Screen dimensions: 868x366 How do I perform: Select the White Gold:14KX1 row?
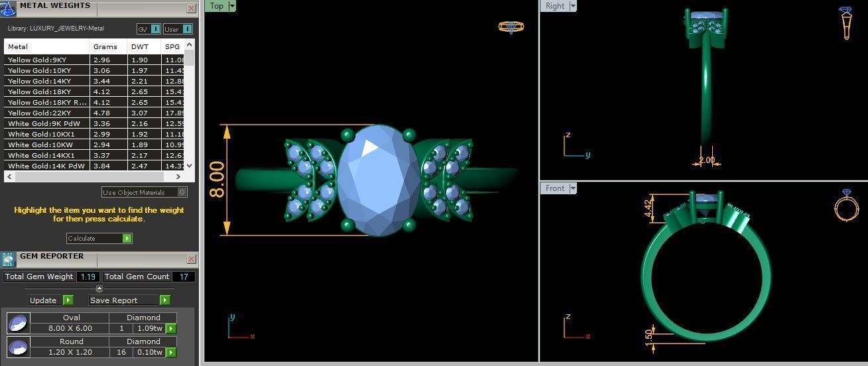(95, 155)
